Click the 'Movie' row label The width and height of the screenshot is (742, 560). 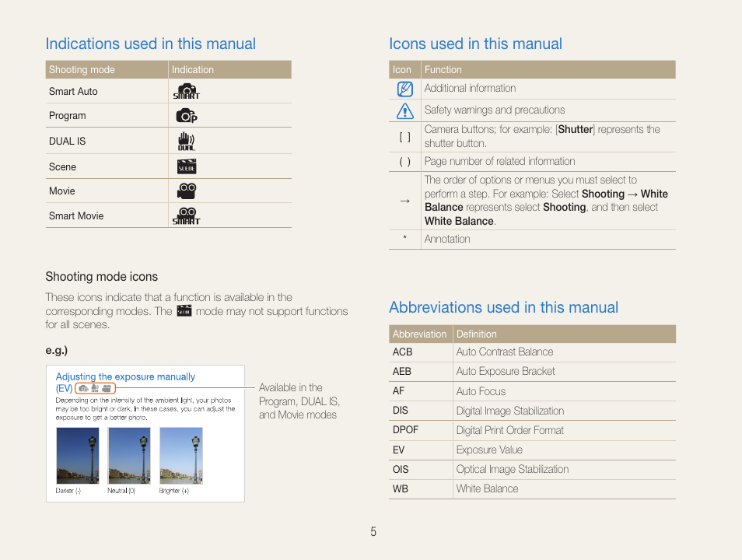(62, 191)
